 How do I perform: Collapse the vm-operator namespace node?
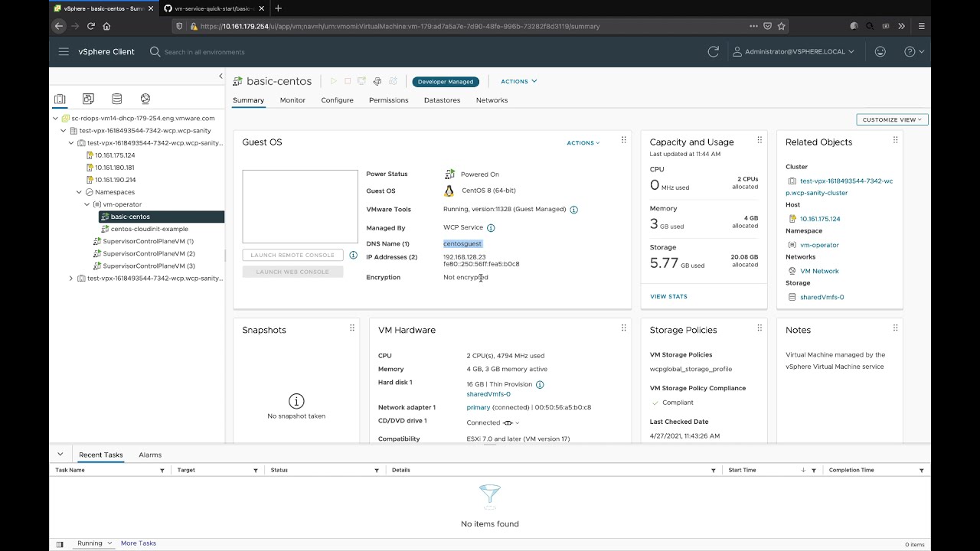(x=87, y=204)
